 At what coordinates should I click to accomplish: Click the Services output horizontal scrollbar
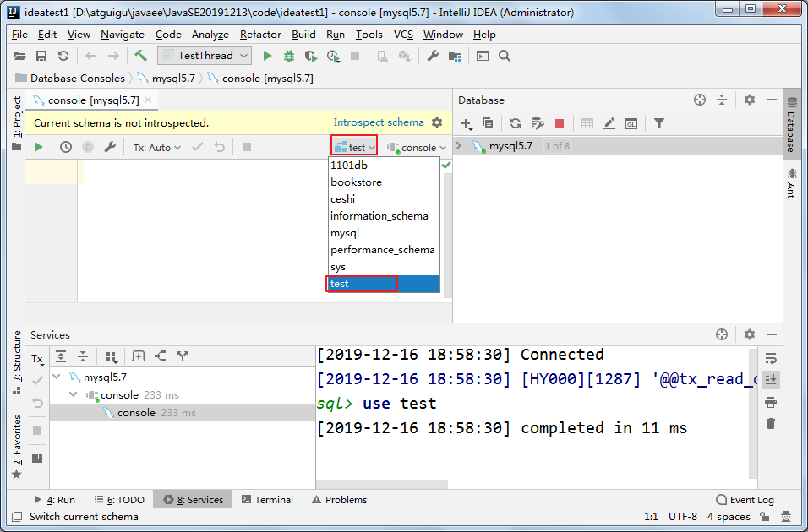coord(382,485)
